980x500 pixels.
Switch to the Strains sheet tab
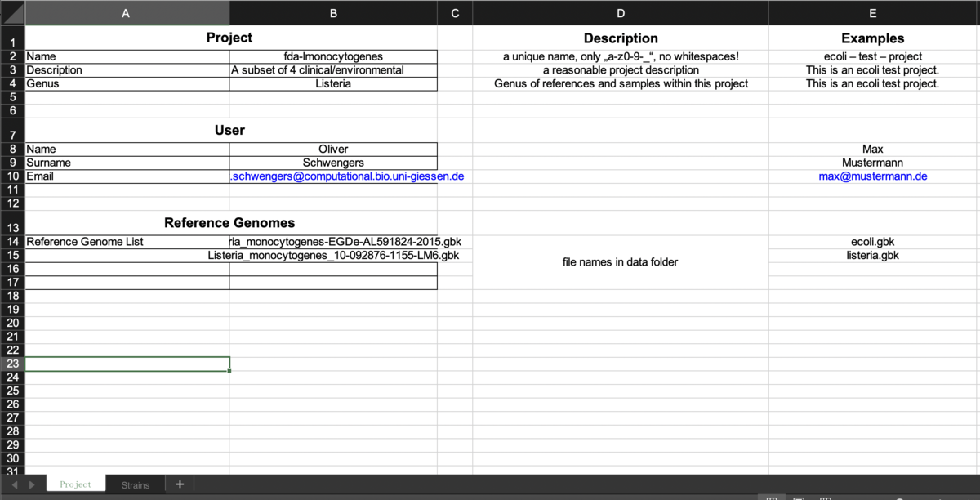136,485
